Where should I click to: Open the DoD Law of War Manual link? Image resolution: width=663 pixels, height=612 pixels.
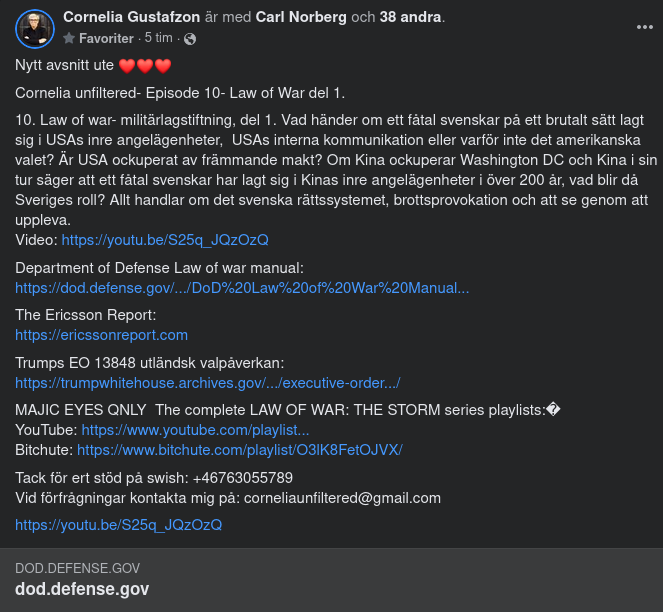click(242, 288)
